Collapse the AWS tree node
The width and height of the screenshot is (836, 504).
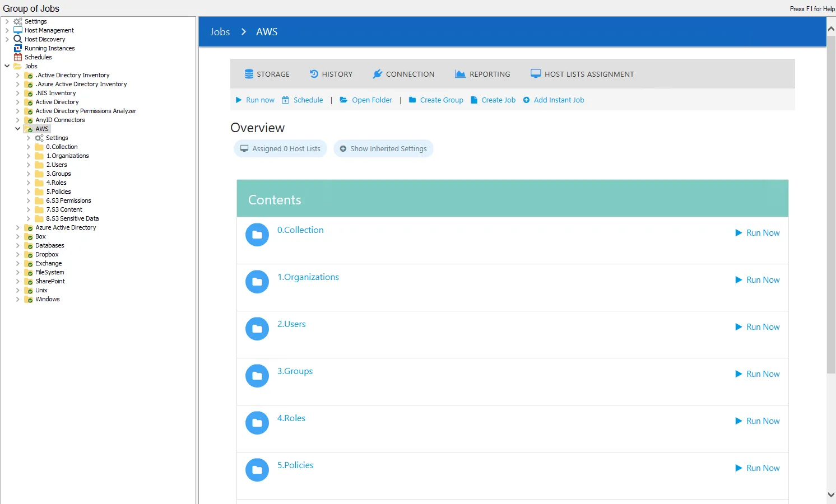(x=17, y=129)
